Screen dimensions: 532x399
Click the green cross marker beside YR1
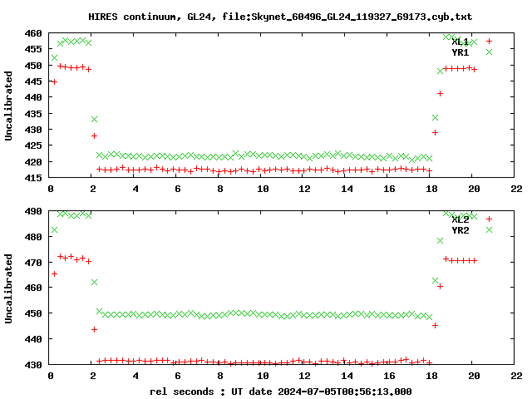(489, 52)
